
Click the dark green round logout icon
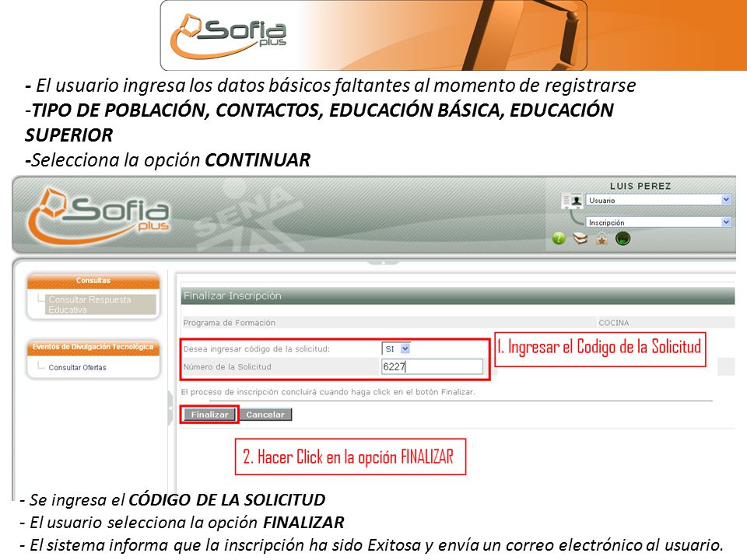(622, 238)
